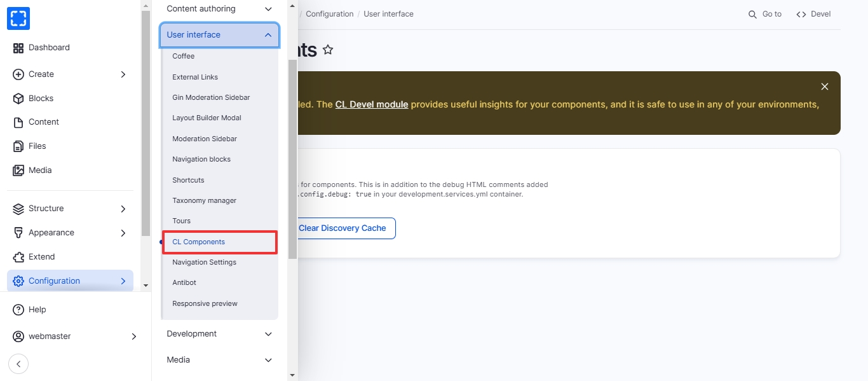Open the Dashboard via its grid icon

[18, 48]
